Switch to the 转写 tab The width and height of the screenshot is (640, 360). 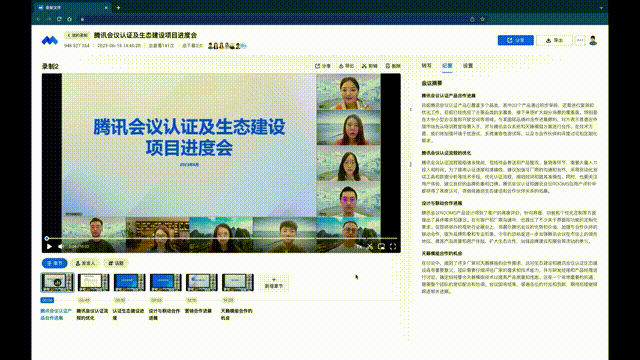427,66
